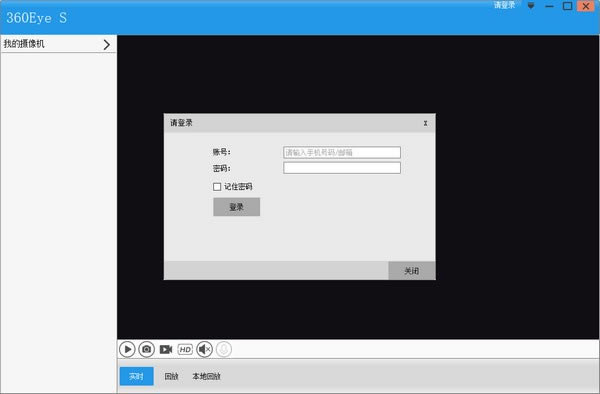
Task: Open title bar dropdown menu arrow
Action: [531, 6]
